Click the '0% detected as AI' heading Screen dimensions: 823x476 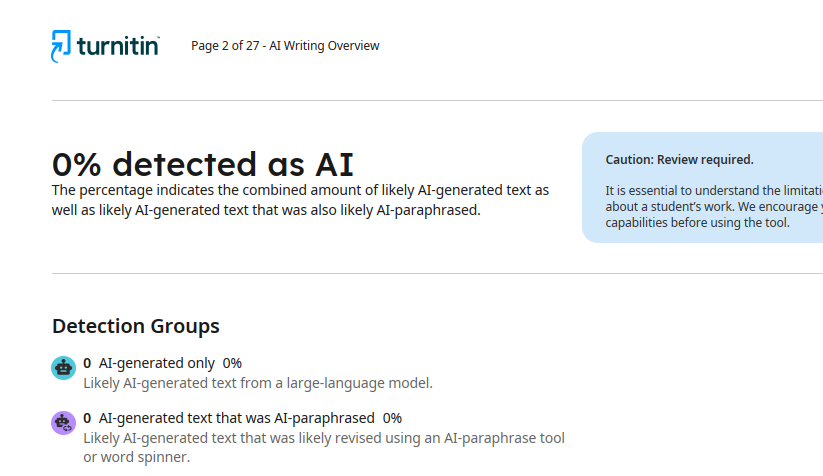tap(203, 164)
